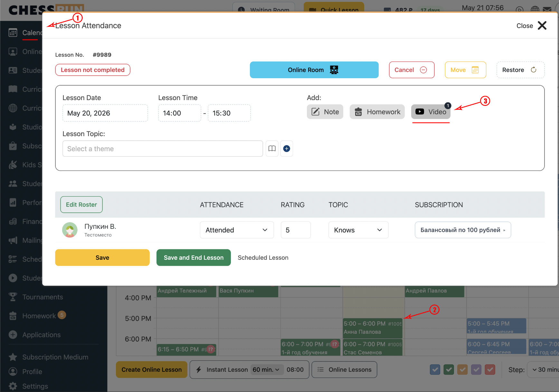Open the Calendar section in sidebar
Image resolution: width=559 pixels, height=392 pixels.
tap(26, 33)
